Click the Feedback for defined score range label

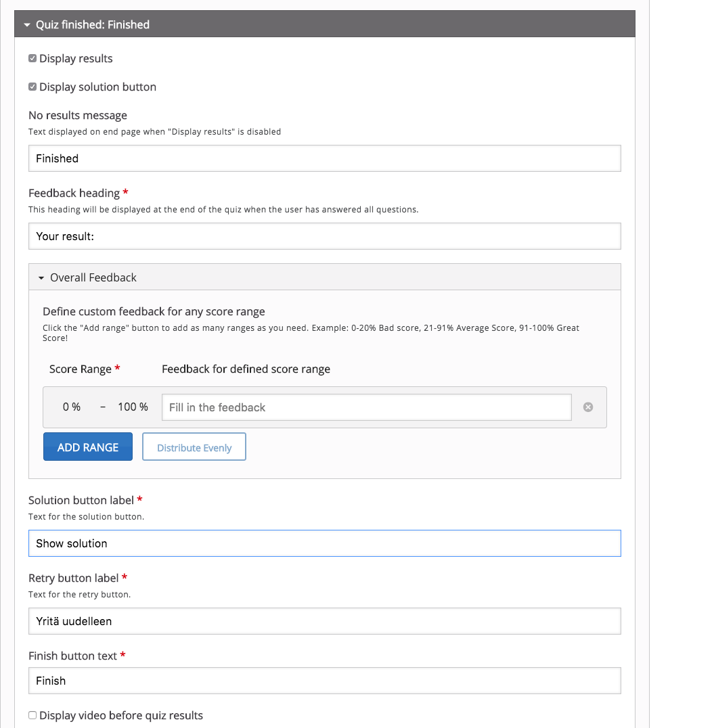click(246, 369)
